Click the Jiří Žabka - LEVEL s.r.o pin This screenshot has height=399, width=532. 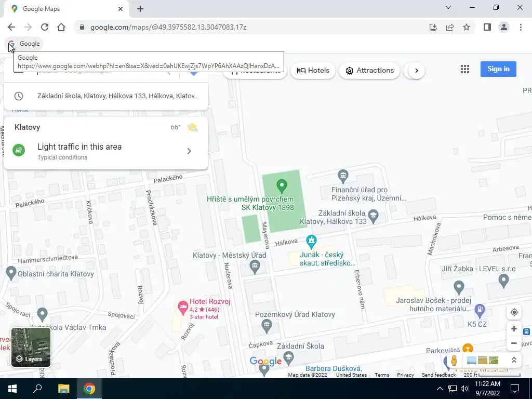click(503, 281)
